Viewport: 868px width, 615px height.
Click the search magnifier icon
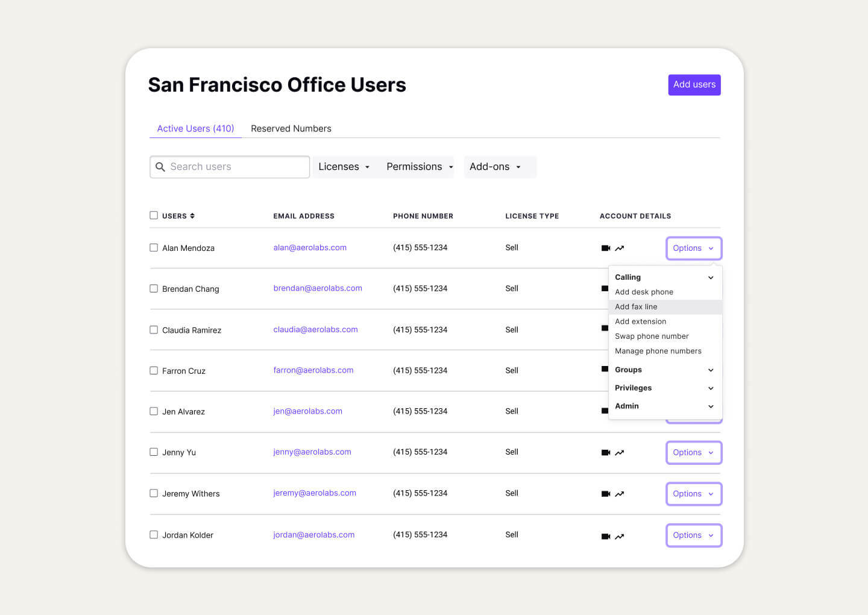[x=160, y=166]
